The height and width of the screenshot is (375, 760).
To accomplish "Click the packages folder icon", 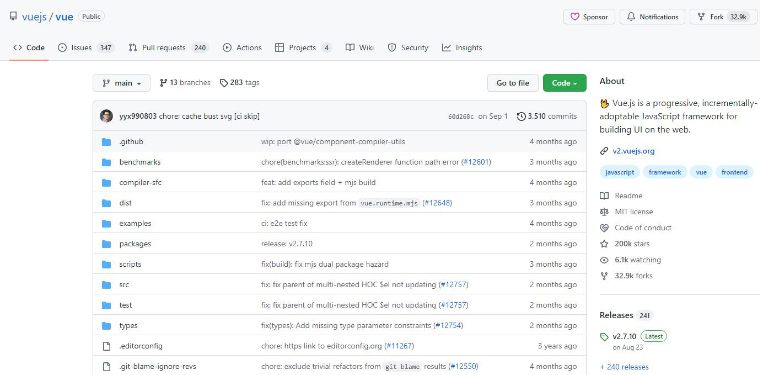I will click(x=107, y=244).
